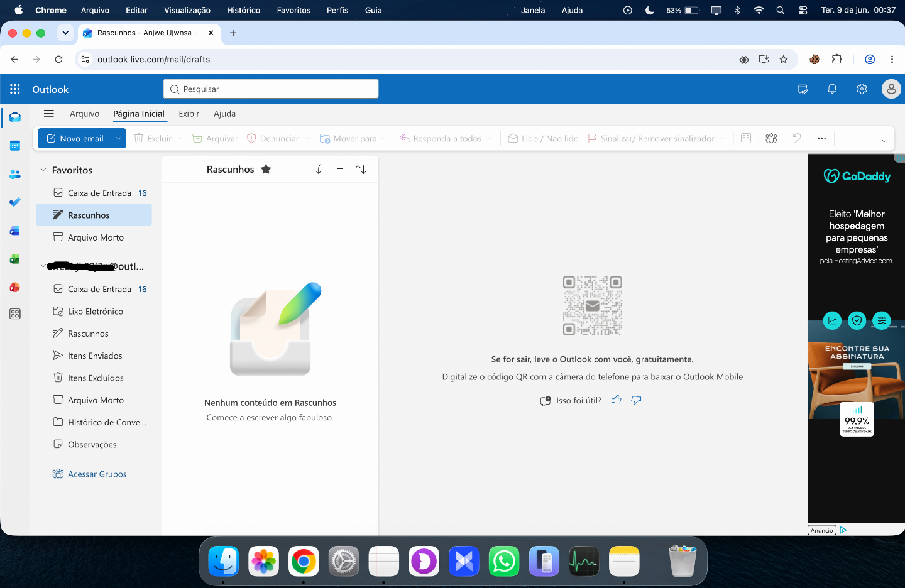
Task: Open To Do checkmark app
Action: click(x=15, y=202)
